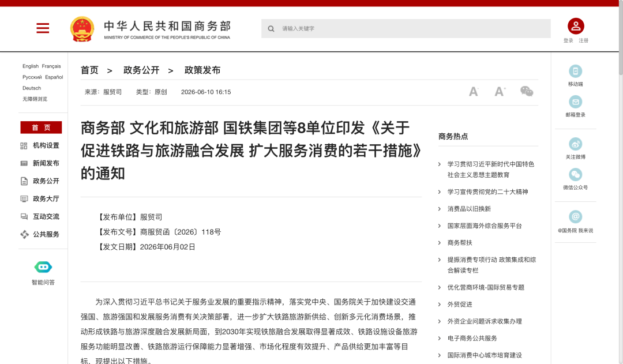
Task: Open mailbox login icon 邮箱登录
Action: click(575, 102)
